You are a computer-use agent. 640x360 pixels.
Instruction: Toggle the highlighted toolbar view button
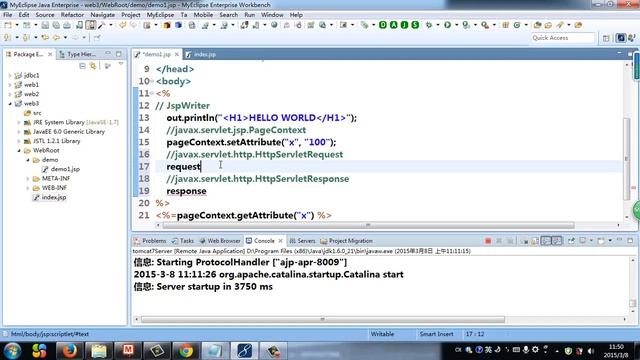click(91, 25)
